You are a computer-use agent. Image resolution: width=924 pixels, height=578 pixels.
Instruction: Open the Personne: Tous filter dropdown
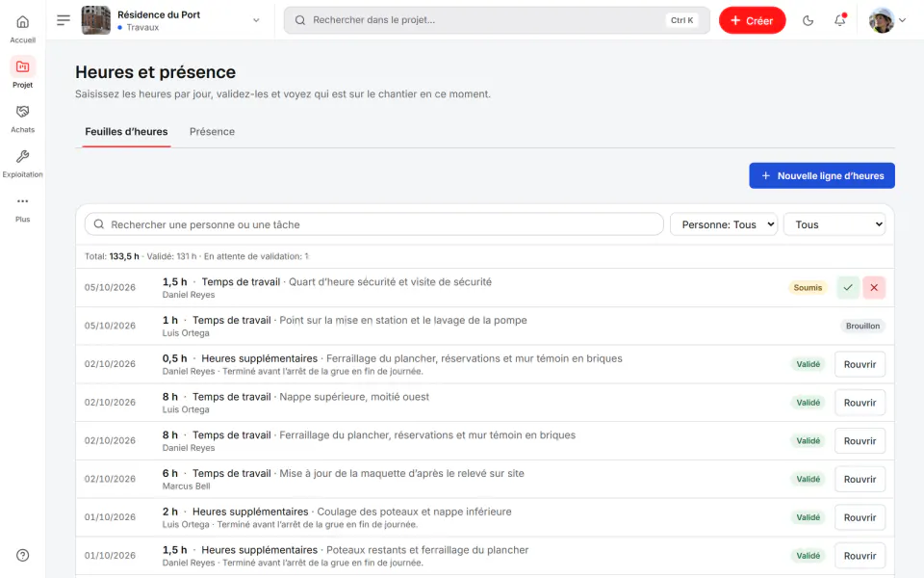(x=724, y=224)
